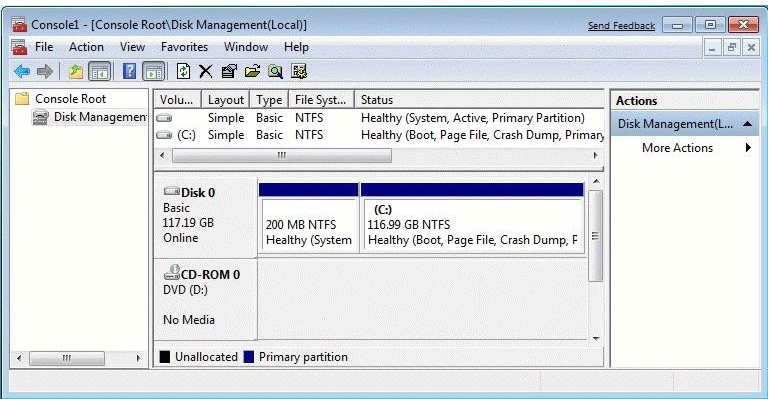Click 'Healthy (System, Active, Primary Partition)' status text
Screen dimensions: 771x401
pos(473,118)
